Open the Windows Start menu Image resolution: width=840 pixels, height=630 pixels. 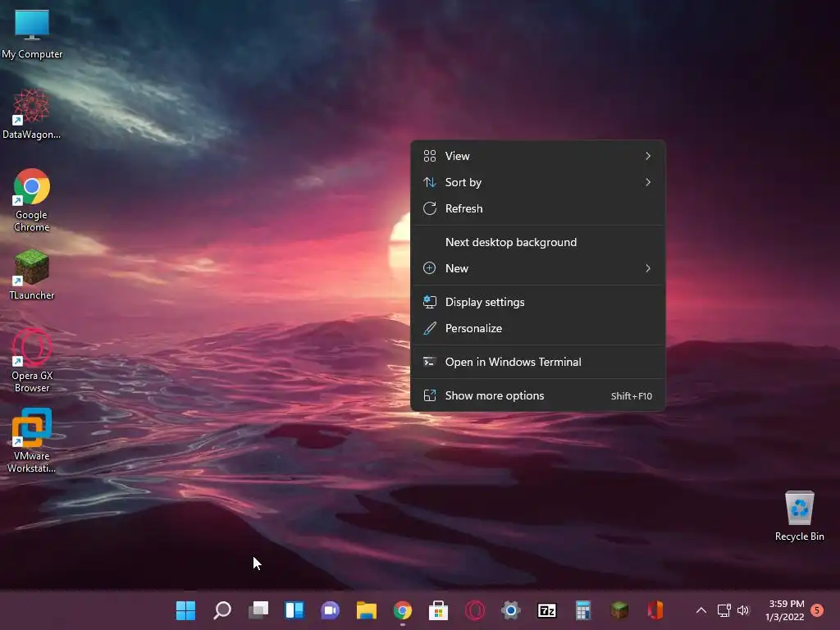186,610
